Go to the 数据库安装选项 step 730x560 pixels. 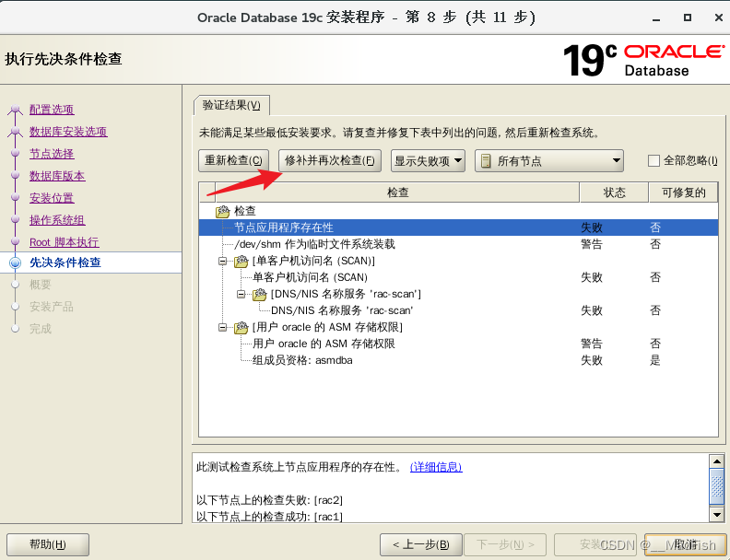68,132
